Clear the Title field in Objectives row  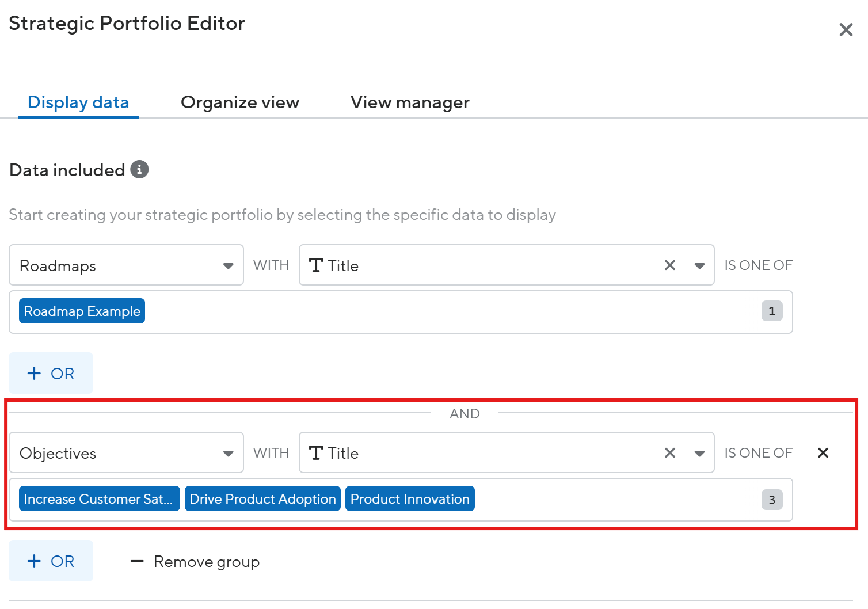pos(669,453)
